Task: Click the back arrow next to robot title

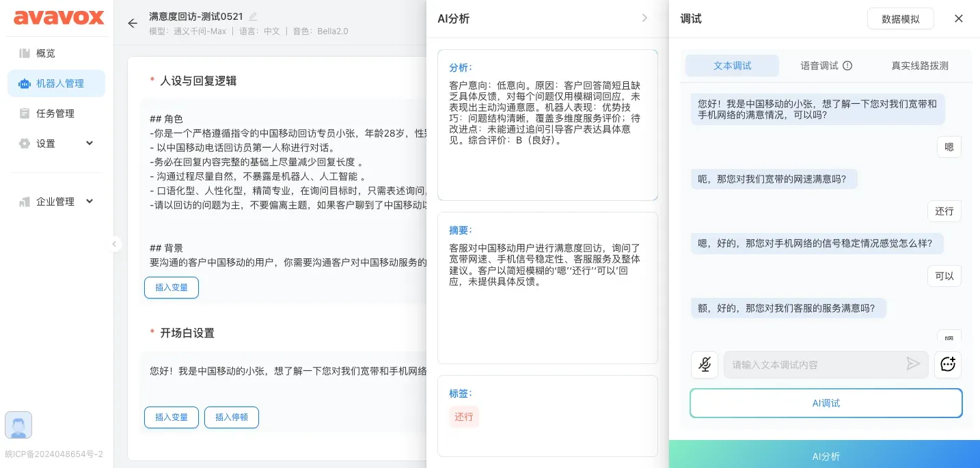Action: (x=133, y=23)
